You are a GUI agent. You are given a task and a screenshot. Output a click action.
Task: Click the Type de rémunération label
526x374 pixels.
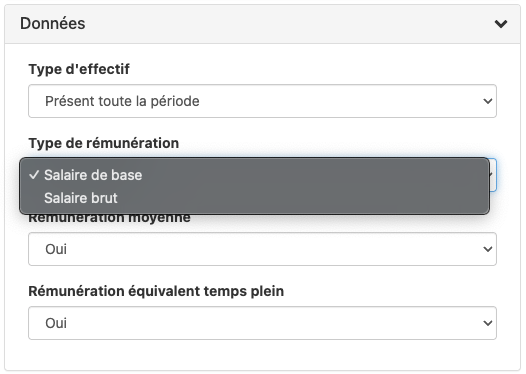point(104,143)
